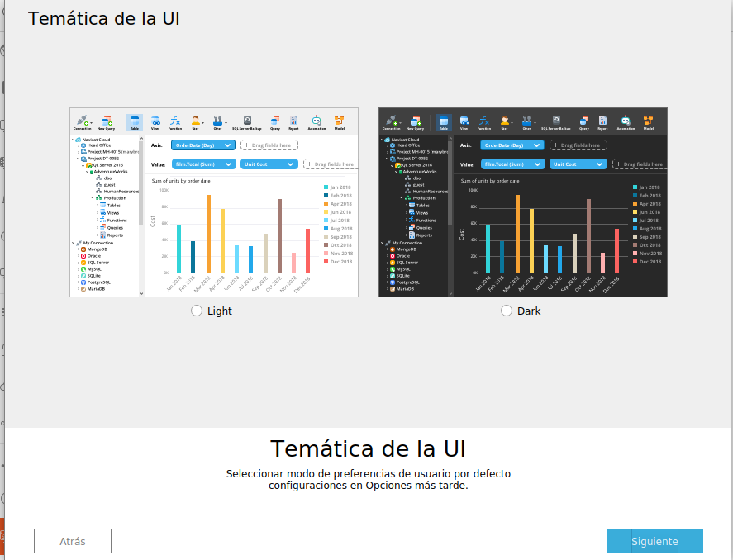Open Unit Cost dropdown in Light preview
Screen dimensions: 733x560
[x=269, y=164]
